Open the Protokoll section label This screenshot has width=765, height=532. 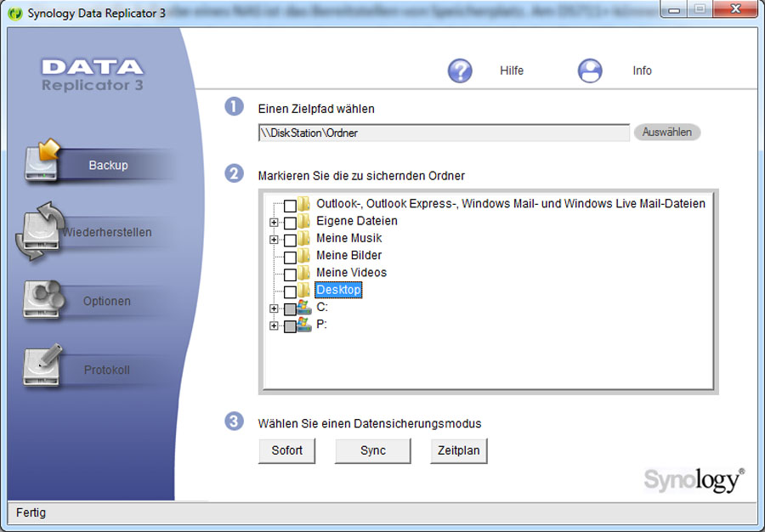[107, 370]
